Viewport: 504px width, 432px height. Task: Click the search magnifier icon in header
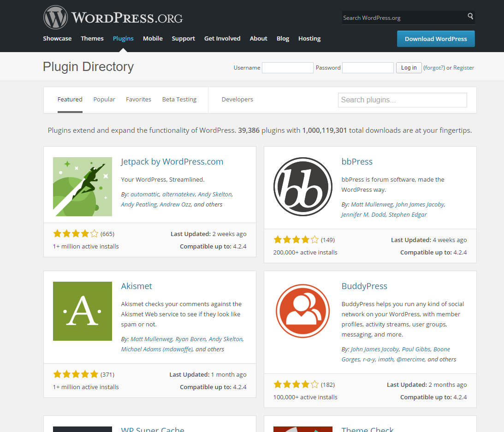(470, 16)
